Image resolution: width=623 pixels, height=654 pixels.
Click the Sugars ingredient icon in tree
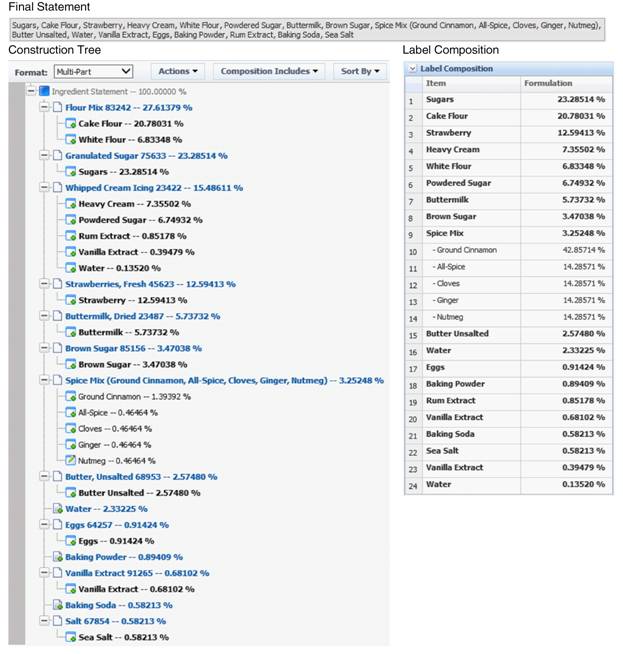coord(70,172)
